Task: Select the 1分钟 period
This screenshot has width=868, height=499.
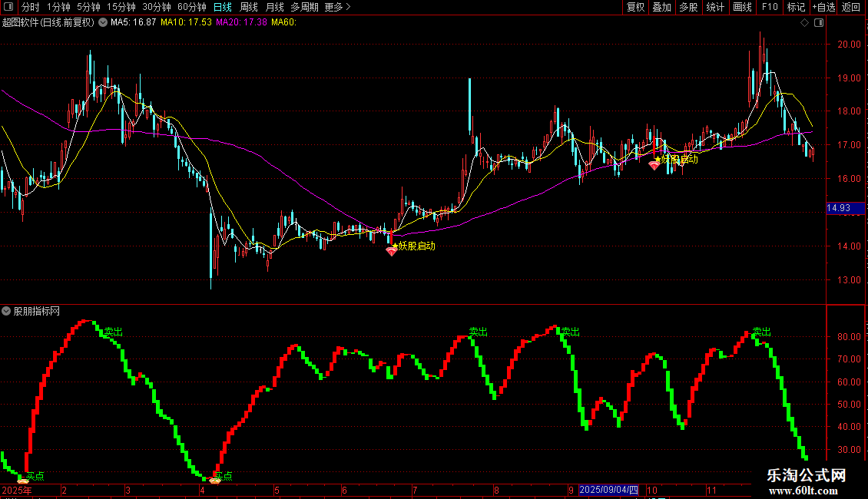Action: [58, 7]
